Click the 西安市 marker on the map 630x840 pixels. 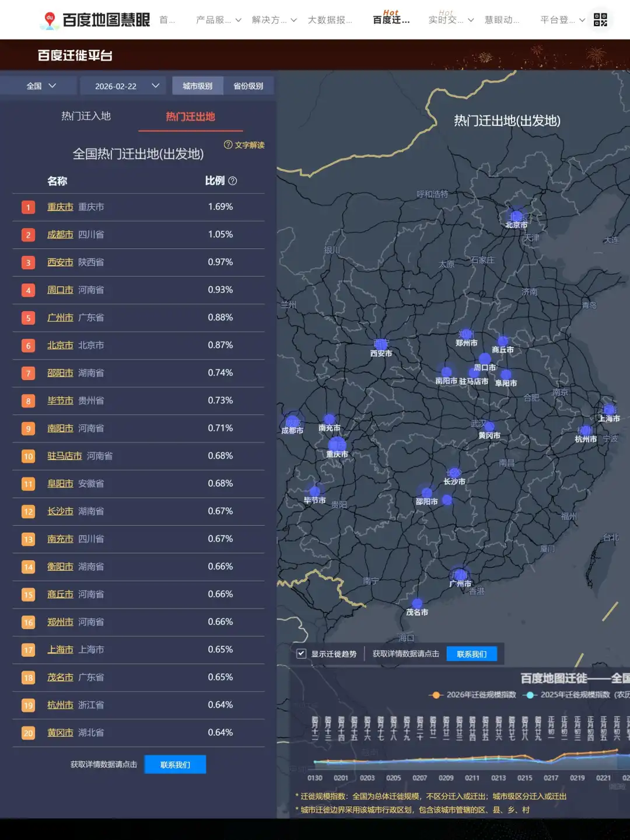pos(381,344)
